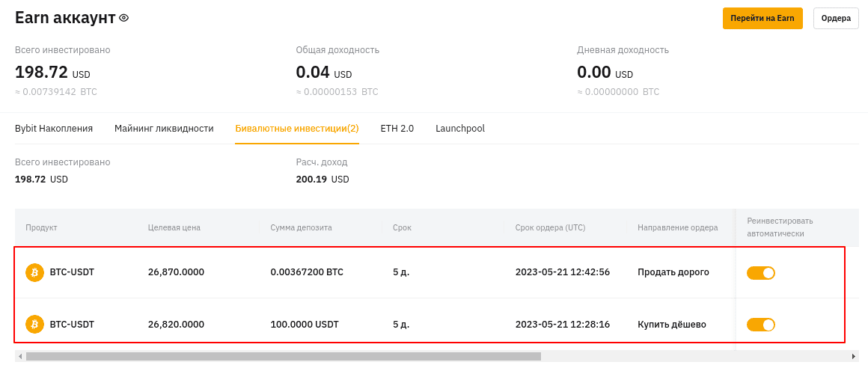The image size is (868, 371).
Task: Click the Перейти на Earn button
Action: click(x=762, y=18)
